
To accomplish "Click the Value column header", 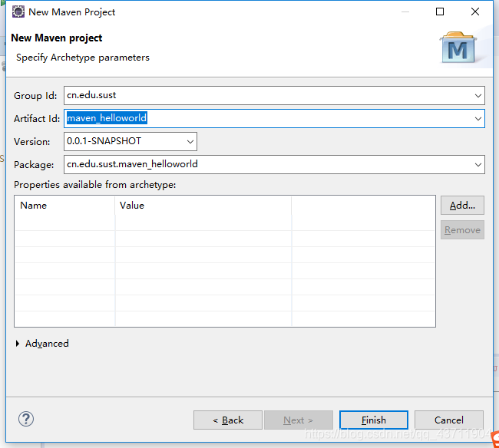I will point(203,206).
